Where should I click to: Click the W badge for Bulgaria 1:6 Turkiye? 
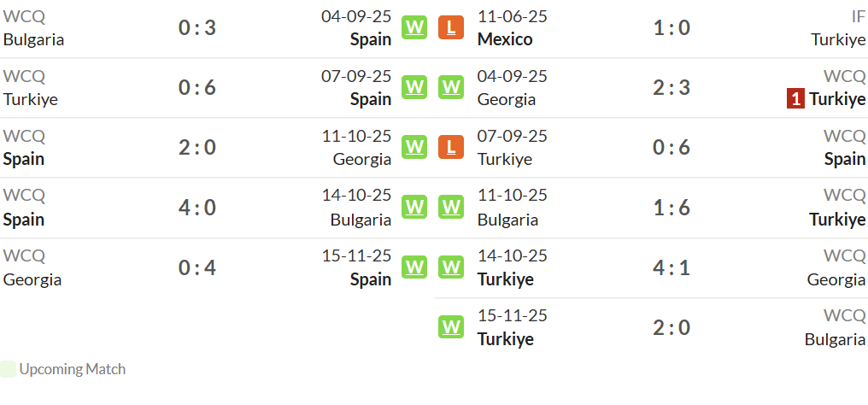451,207
